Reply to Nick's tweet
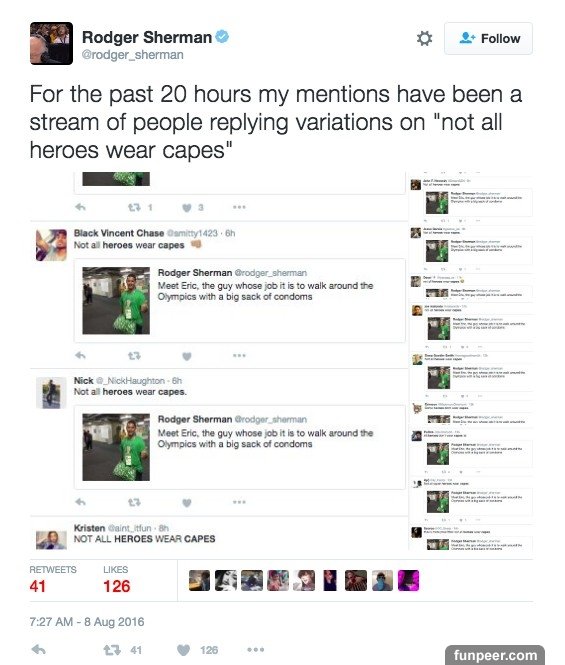The width and height of the screenshot is (565, 665). (80, 502)
